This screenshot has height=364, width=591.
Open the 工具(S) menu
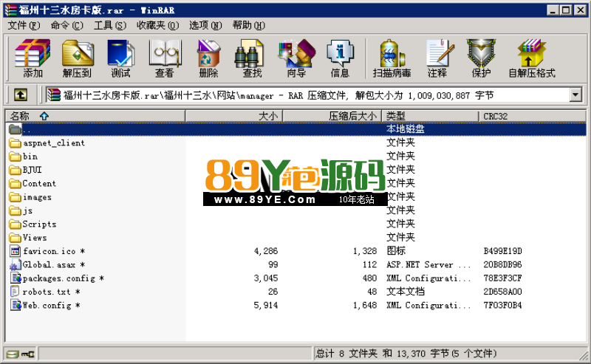pyautogui.click(x=109, y=25)
